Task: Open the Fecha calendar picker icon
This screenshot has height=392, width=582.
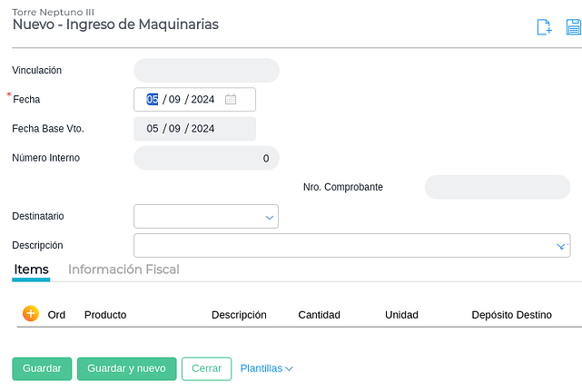Action: tap(231, 100)
